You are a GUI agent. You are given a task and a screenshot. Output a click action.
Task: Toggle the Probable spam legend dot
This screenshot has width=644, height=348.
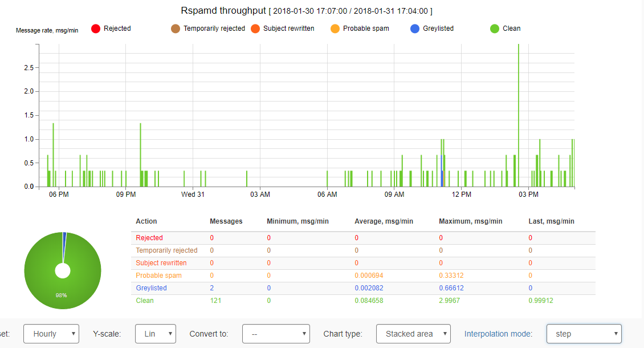[x=335, y=29]
